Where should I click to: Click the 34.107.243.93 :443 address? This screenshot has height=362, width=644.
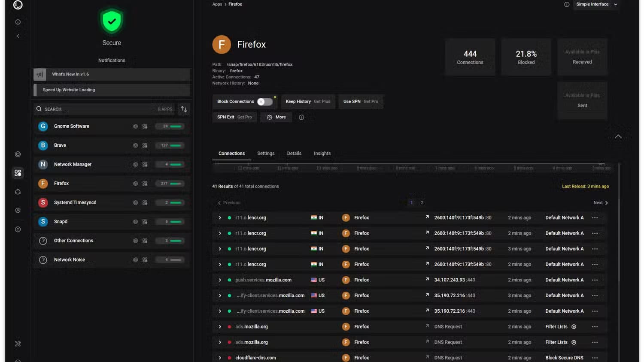click(455, 280)
